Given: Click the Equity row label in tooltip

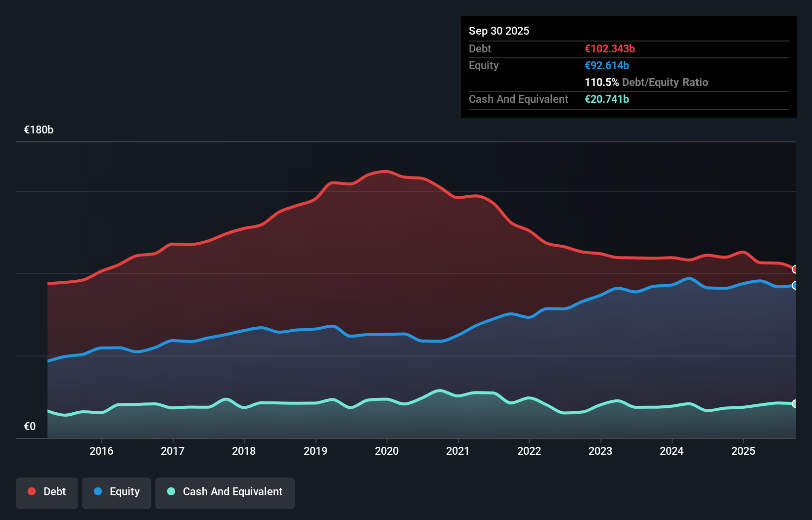Looking at the screenshot, I should (484, 65).
